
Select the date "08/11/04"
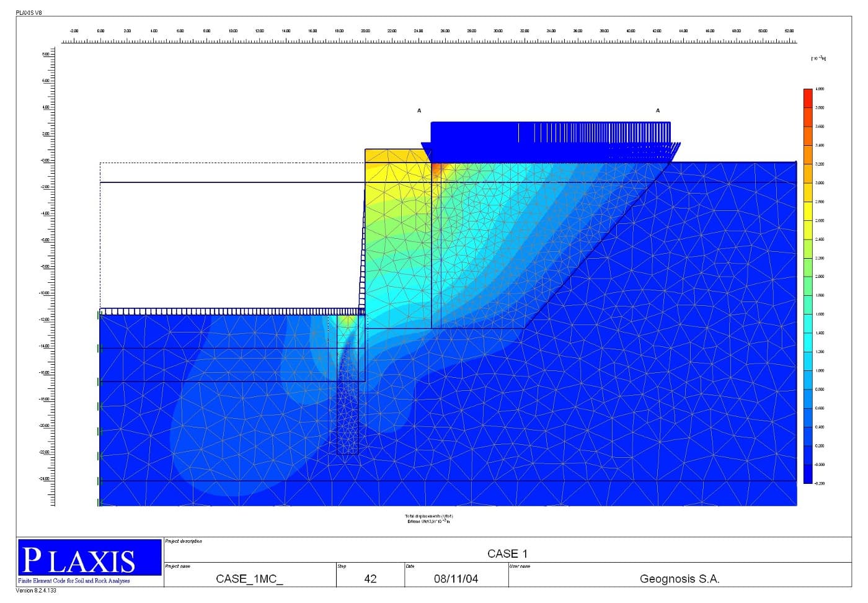click(x=456, y=579)
